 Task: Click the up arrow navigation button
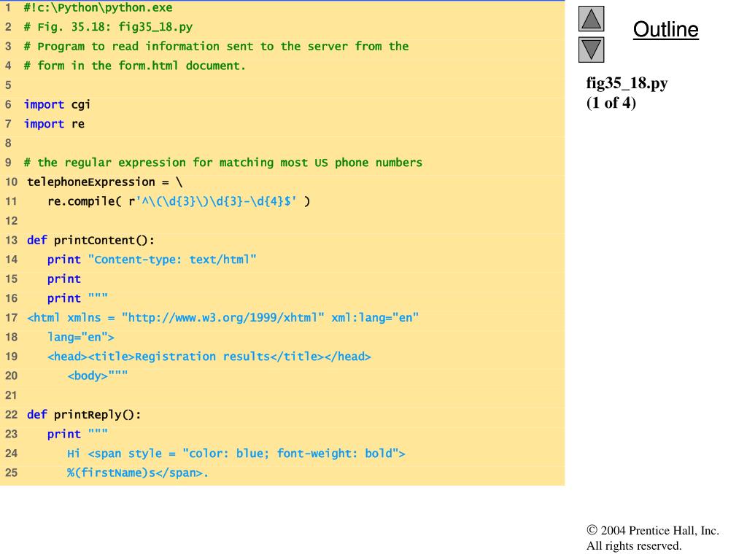(x=591, y=19)
